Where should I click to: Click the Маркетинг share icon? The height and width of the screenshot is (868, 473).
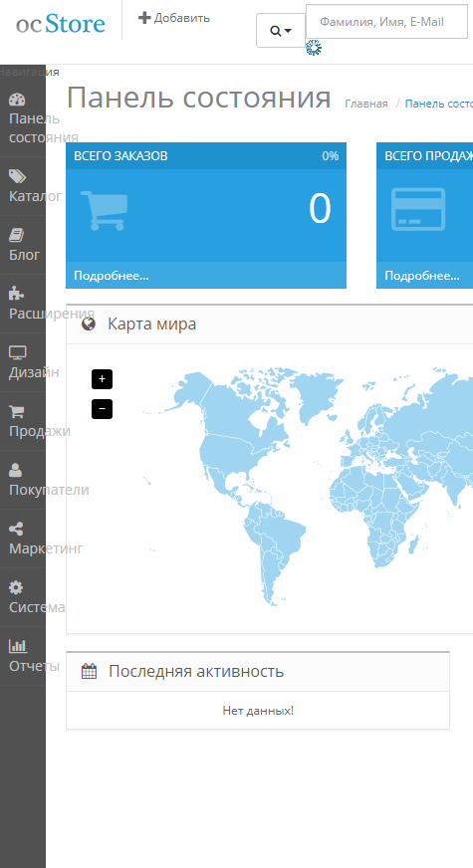(x=16, y=529)
